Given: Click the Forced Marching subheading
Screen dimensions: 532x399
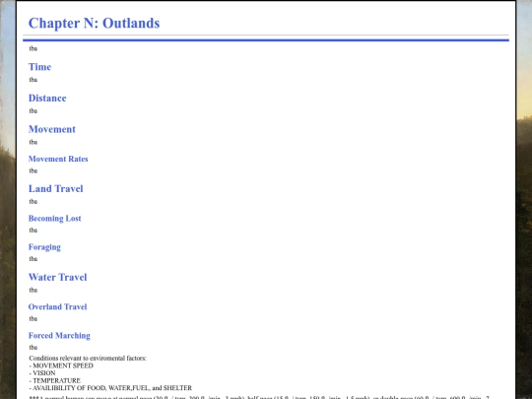Looking at the screenshot, I should point(59,336).
